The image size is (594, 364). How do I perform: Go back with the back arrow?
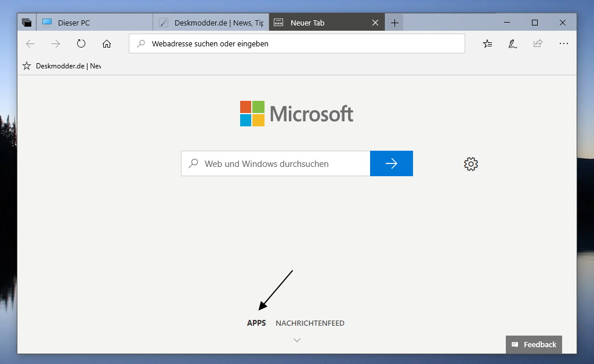30,44
